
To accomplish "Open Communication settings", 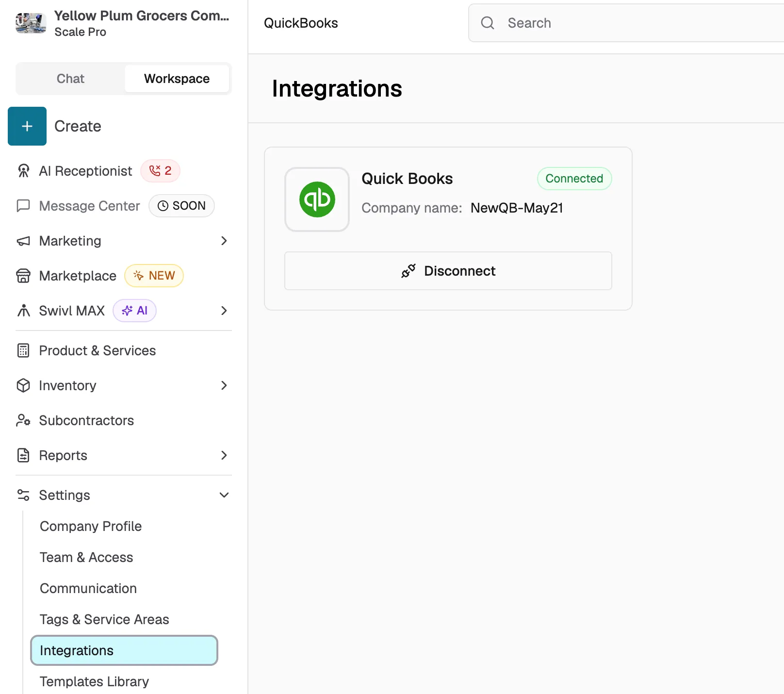I will pyautogui.click(x=88, y=588).
